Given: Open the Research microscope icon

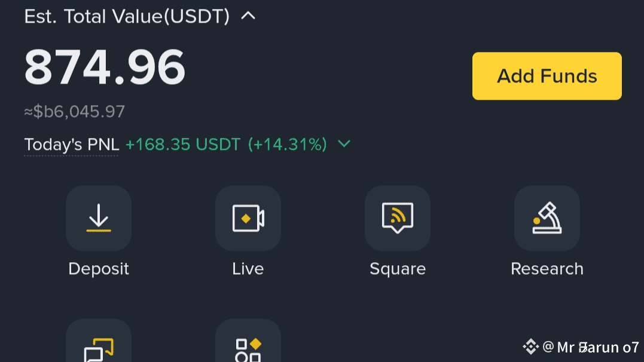Looking at the screenshot, I should [x=547, y=219].
